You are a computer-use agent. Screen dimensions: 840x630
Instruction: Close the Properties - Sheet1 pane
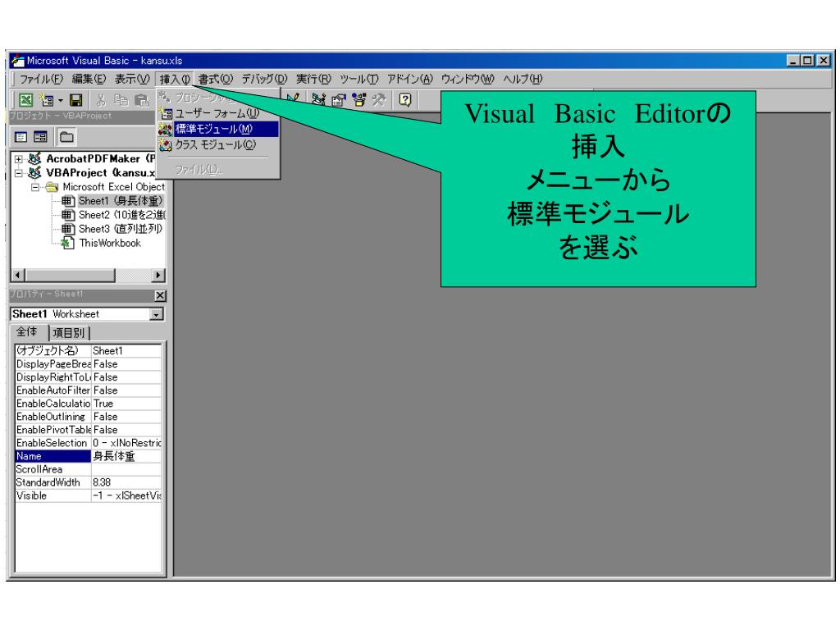(x=160, y=295)
